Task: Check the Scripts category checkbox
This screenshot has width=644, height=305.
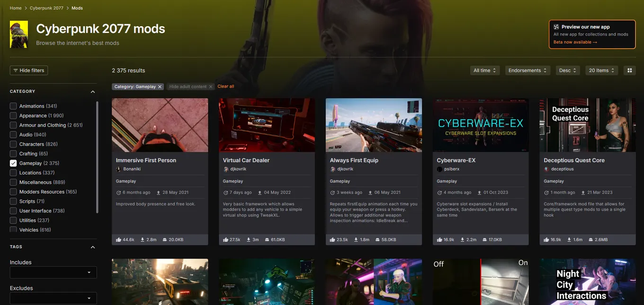Action: click(x=13, y=201)
